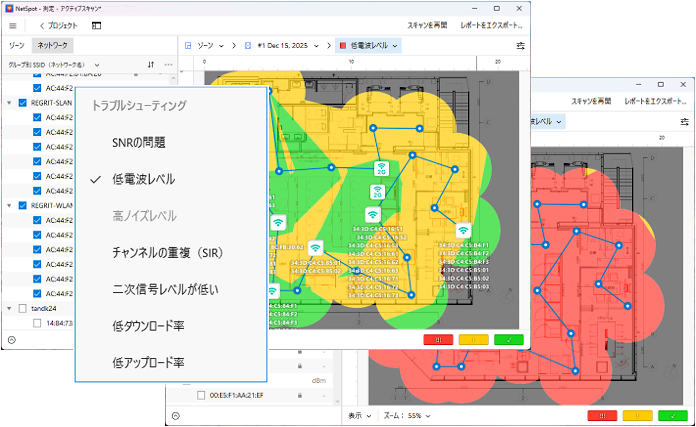Select the AP label 34:3D:C4:C5:16:73 on map
Screen dimensions: 696x427
pos(373,295)
